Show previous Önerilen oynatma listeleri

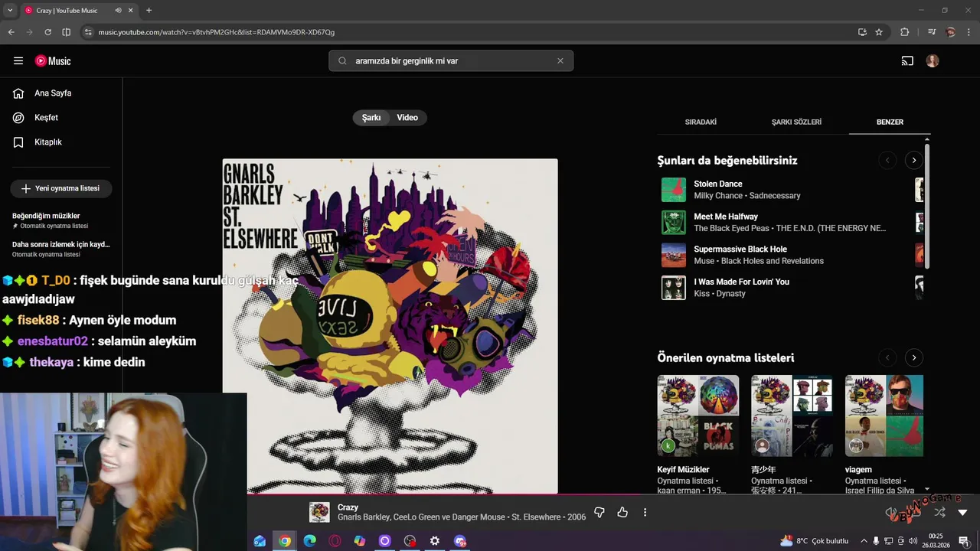point(887,357)
